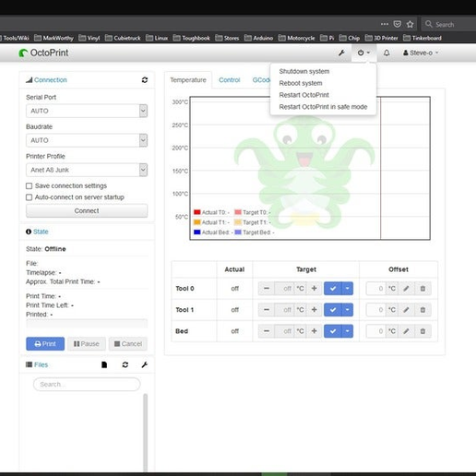The width and height of the screenshot is (476, 476).
Task: Confirm Tool 1 target with checkmark
Action: tap(333, 310)
